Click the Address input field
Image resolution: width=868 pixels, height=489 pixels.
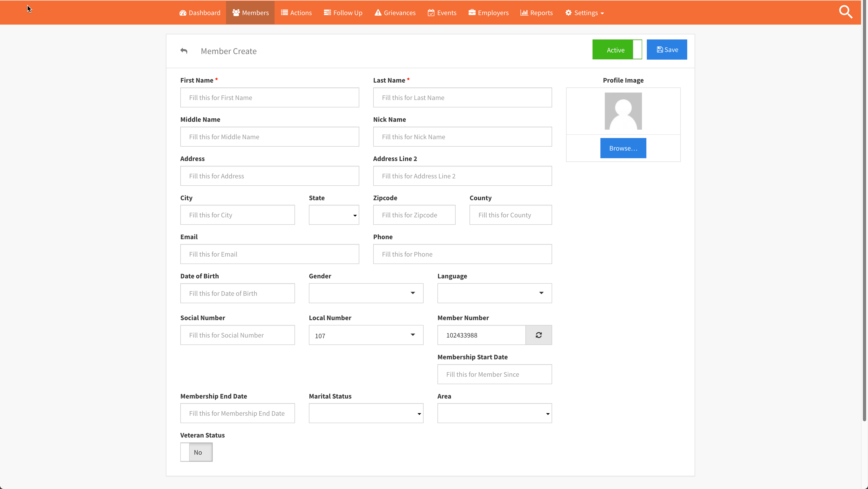[269, 176]
